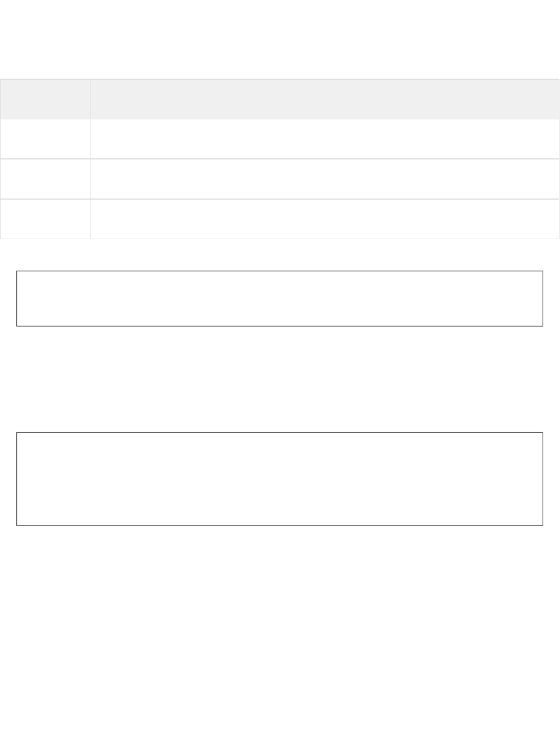Image resolution: width=560 pixels, height=755 pixels.
Task: Click the top border of the shorter bordered box
Action: pos(280,271)
